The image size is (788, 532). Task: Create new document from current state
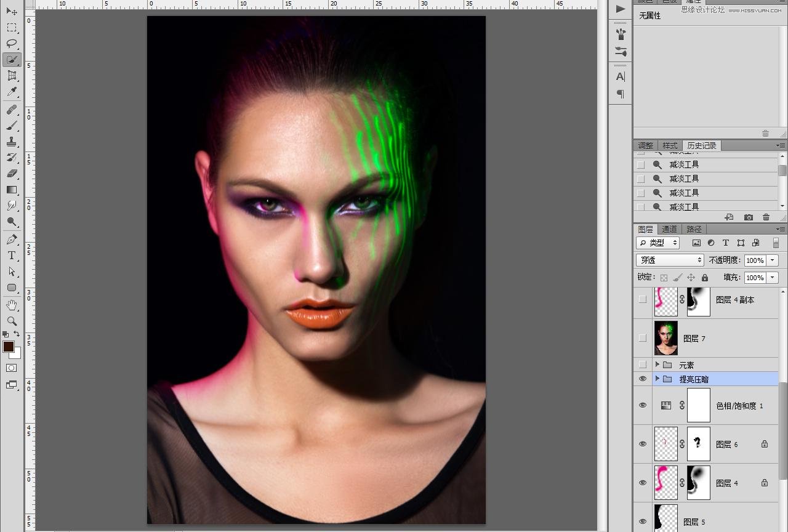(x=729, y=217)
